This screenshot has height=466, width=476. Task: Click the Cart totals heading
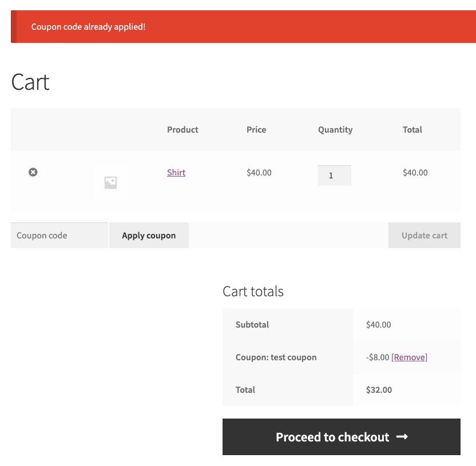(253, 291)
